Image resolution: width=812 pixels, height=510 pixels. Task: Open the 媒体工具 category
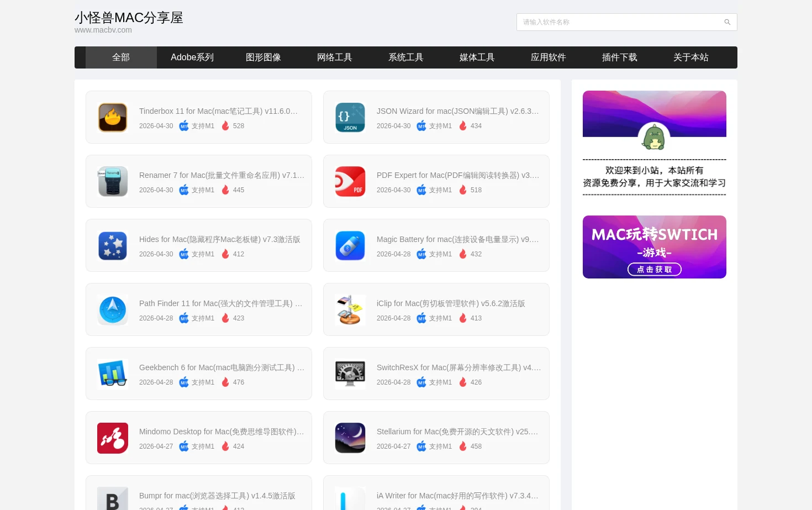tap(477, 57)
